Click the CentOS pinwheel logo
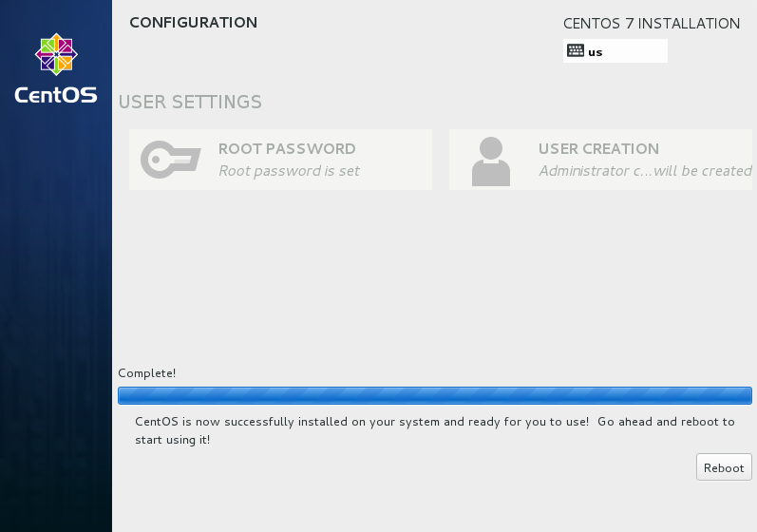 click(x=56, y=54)
